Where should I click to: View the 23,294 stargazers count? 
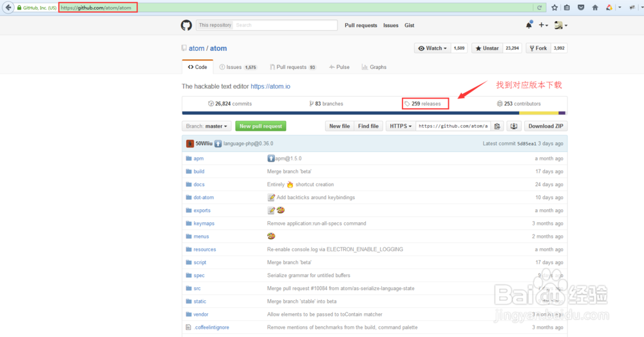tap(512, 48)
